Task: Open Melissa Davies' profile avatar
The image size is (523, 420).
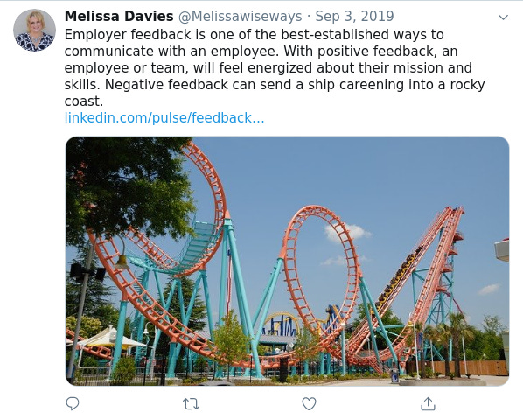Action: pos(34,31)
